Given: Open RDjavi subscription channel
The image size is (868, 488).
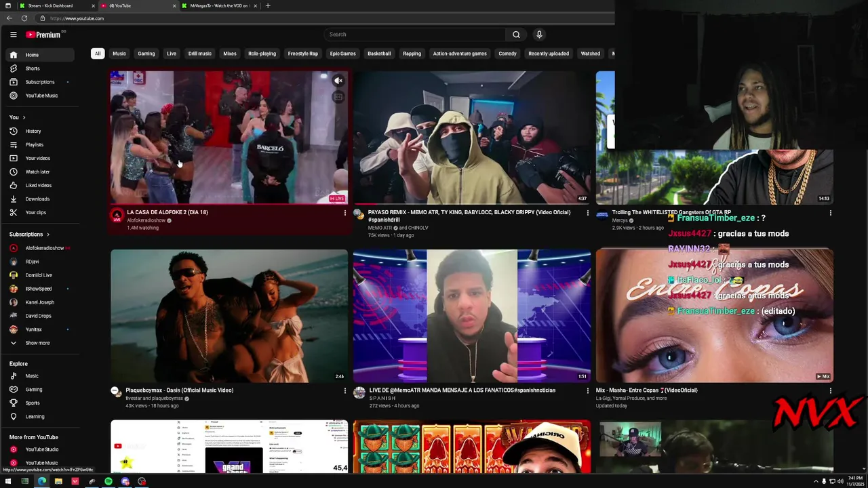Looking at the screenshot, I should [x=40, y=262].
